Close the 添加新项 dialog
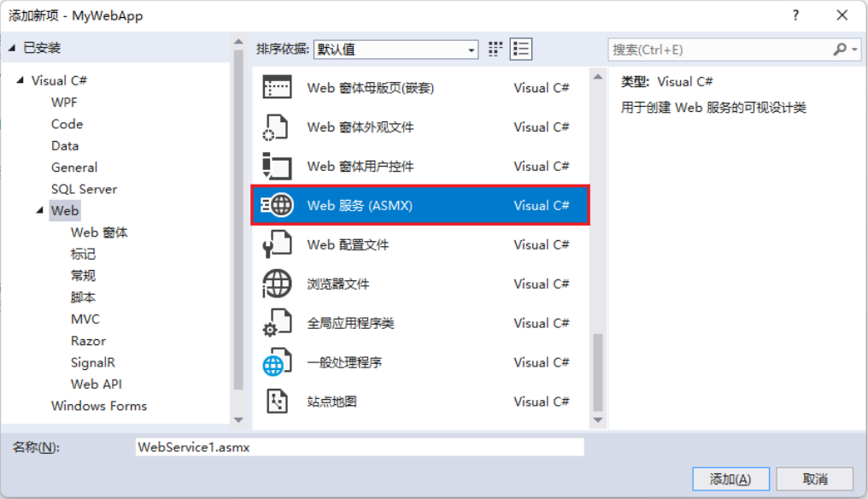868x499 pixels. pyautogui.click(x=842, y=15)
